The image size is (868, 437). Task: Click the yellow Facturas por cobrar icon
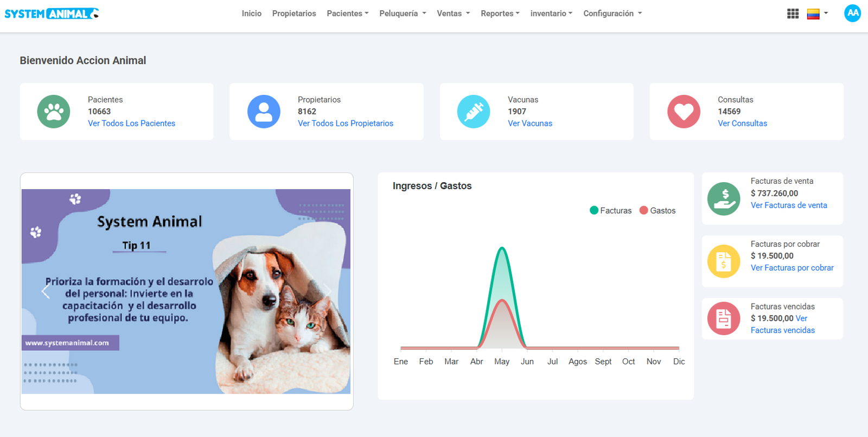point(724,261)
